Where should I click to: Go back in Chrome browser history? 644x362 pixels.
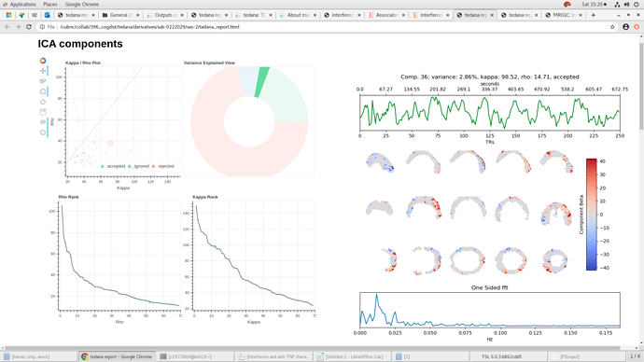pos(7,27)
